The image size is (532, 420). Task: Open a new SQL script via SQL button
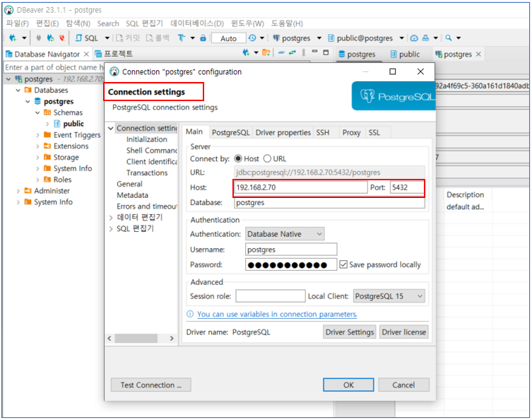point(87,38)
